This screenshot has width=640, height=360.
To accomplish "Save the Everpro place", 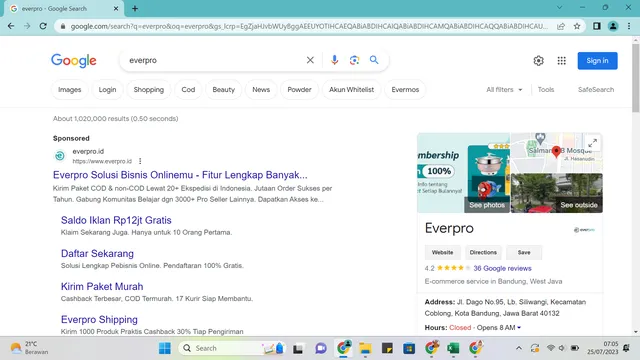I will pos(524,252).
